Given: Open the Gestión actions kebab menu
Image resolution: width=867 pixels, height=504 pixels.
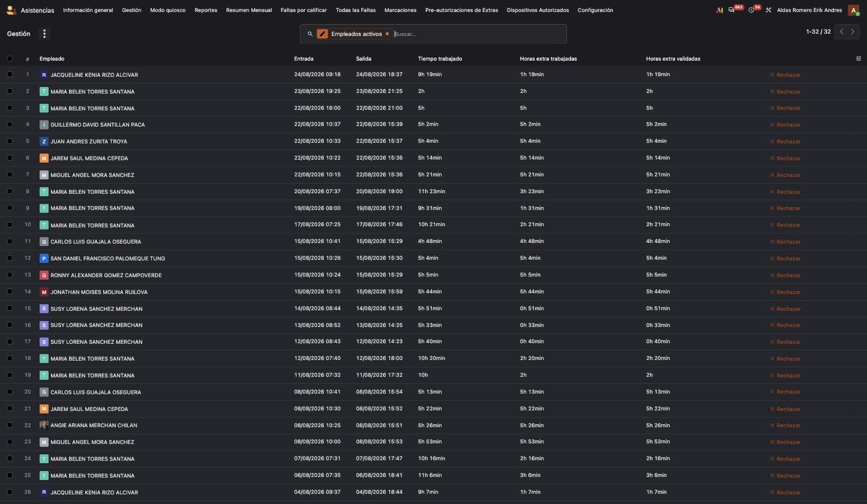Looking at the screenshot, I should [x=44, y=34].
